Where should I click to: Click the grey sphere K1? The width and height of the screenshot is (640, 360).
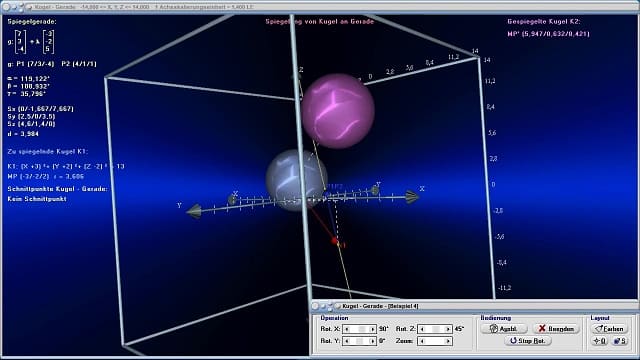tap(296, 180)
